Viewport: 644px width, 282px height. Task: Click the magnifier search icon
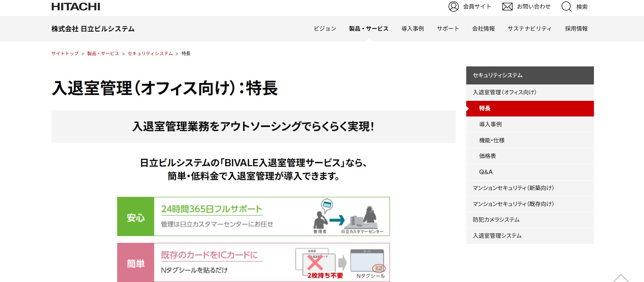pyautogui.click(x=566, y=6)
